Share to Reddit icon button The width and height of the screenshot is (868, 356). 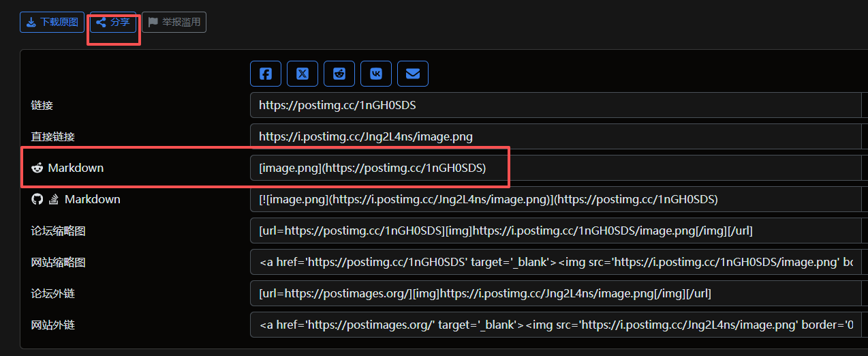(339, 74)
